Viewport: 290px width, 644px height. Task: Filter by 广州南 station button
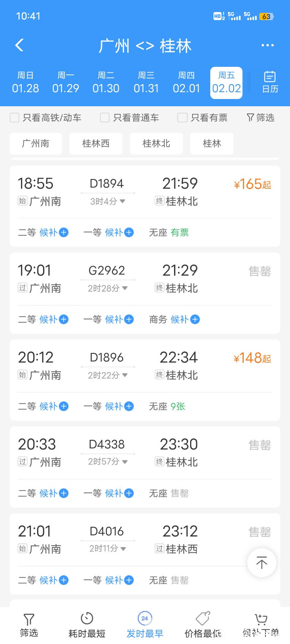36,144
